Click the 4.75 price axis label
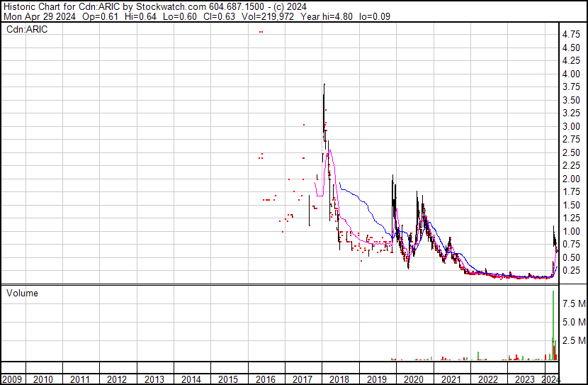This screenshot has width=588, height=385. tap(571, 35)
